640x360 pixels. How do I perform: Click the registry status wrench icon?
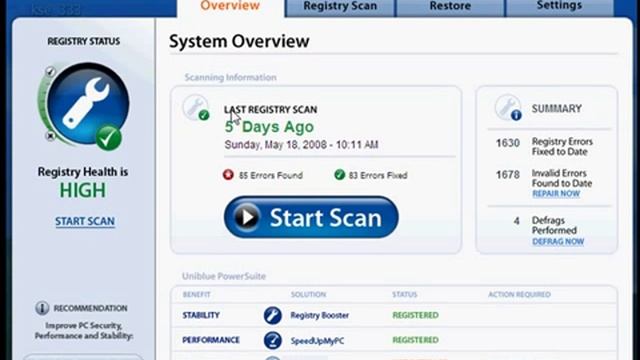click(x=88, y=103)
